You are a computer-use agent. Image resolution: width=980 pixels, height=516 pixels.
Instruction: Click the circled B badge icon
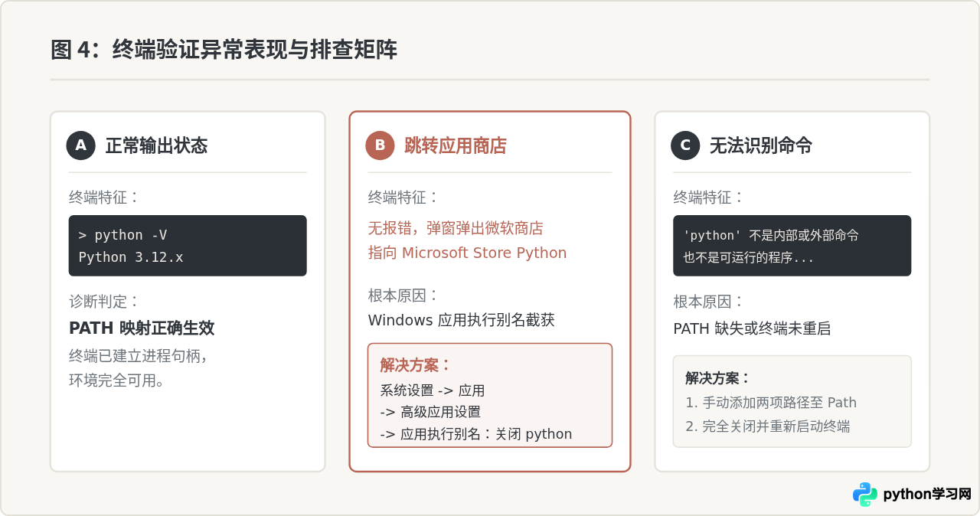tap(380, 145)
